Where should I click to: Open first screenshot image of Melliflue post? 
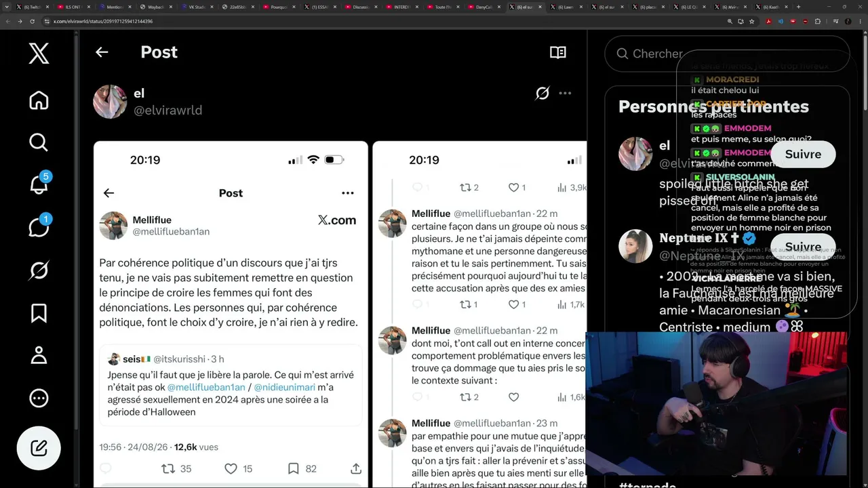231,314
